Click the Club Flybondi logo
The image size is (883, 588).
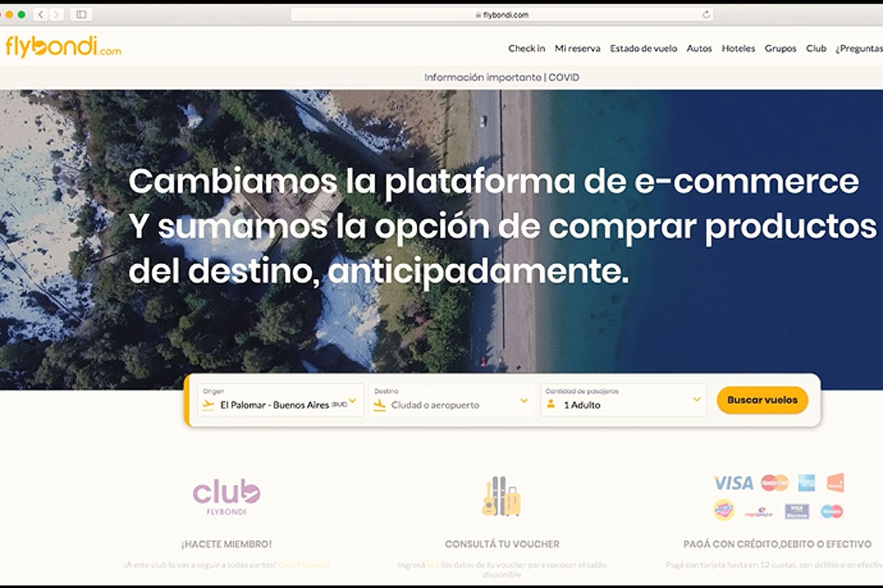coord(226,497)
